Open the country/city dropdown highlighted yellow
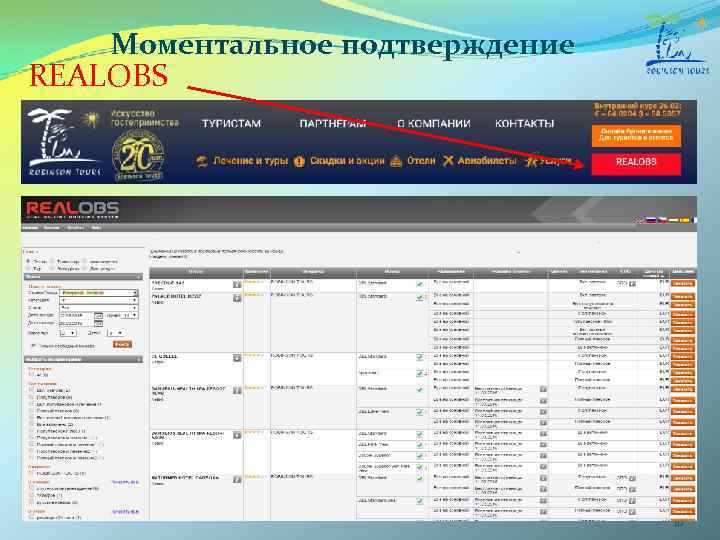 [99, 292]
